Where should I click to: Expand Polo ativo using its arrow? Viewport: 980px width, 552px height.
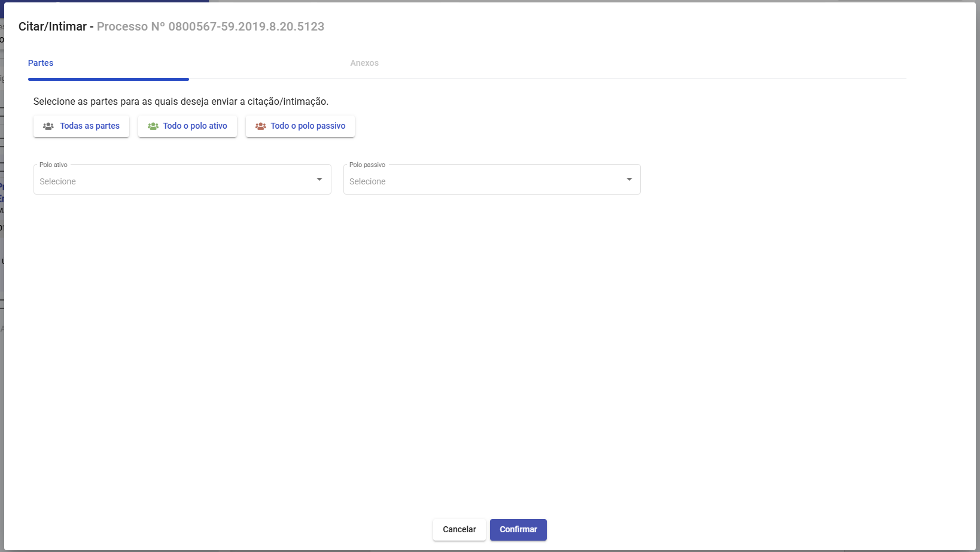319,180
